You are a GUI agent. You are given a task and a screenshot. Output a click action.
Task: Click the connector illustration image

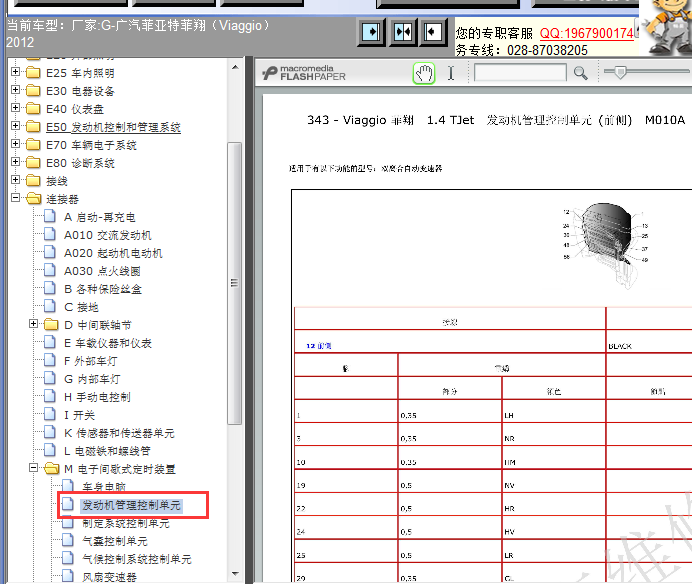[606, 245]
